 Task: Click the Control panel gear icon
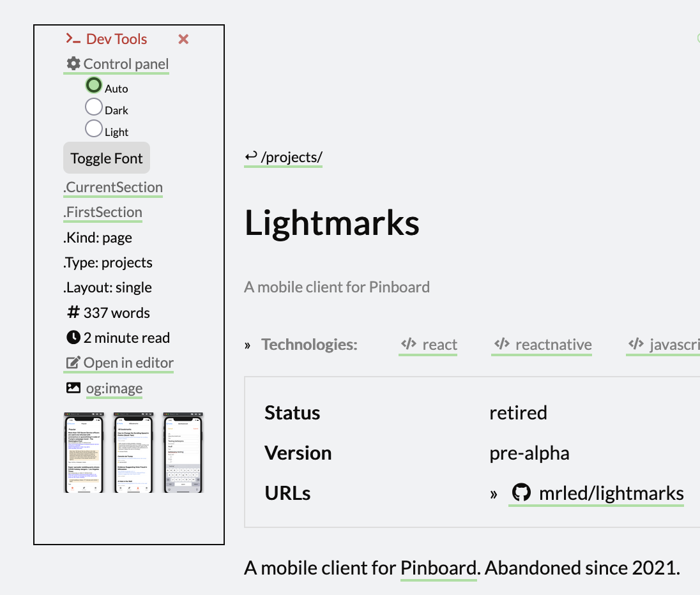(73, 64)
